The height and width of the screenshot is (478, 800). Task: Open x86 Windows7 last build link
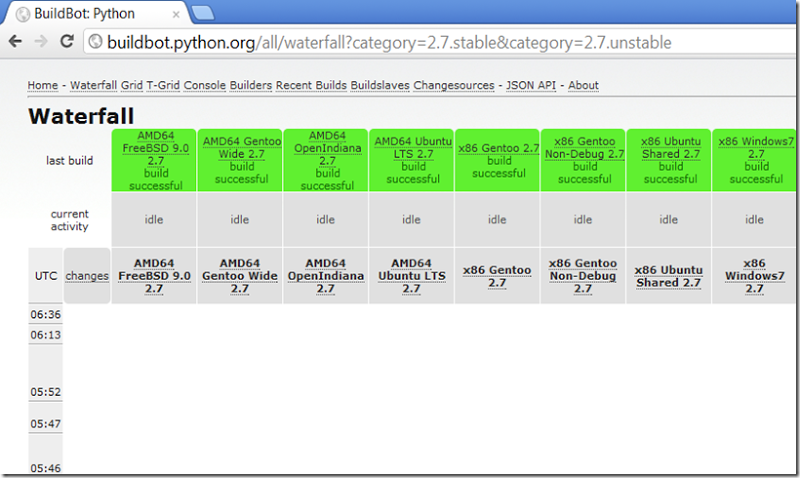tap(756, 147)
